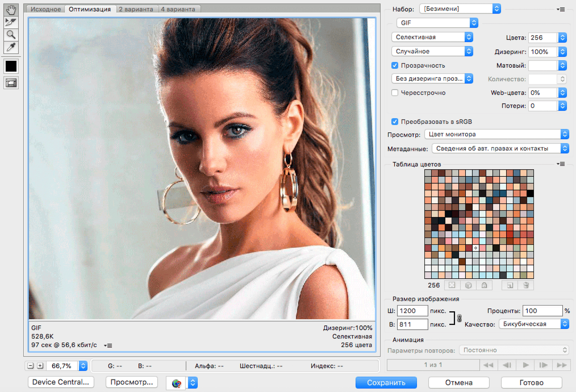
Task: Click the Сохранить button
Action: 386,382
